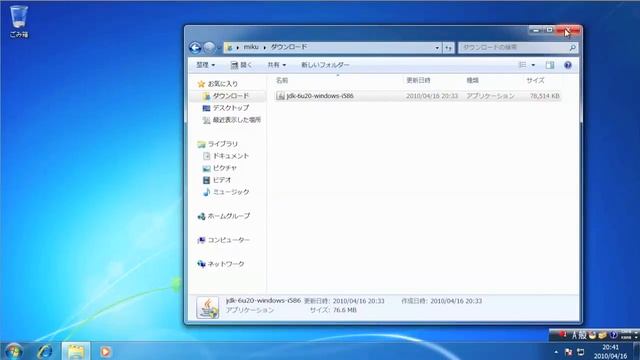The height and width of the screenshot is (360, 640).
Task: Open the Windows Start menu orb
Action: 13,351
